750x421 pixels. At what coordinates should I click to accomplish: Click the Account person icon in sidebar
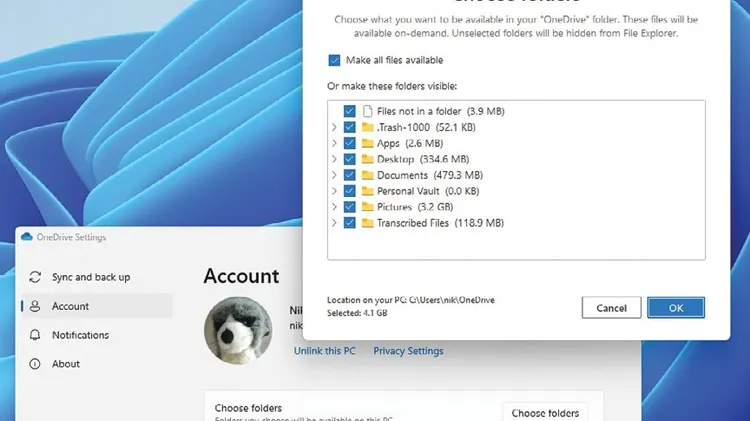pos(35,306)
